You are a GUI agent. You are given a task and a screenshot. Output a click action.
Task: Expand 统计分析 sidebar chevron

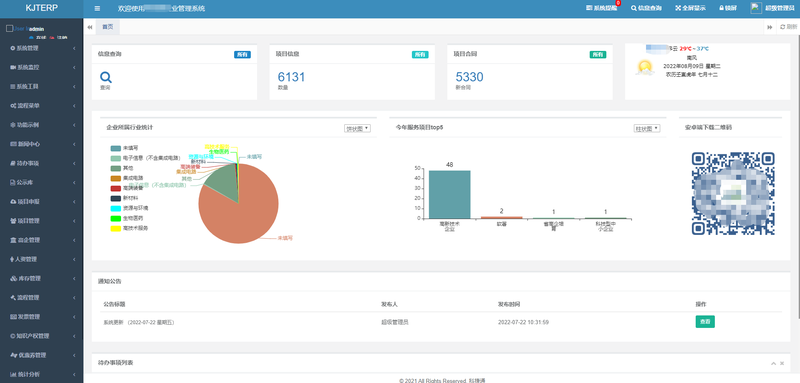coord(74,374)
